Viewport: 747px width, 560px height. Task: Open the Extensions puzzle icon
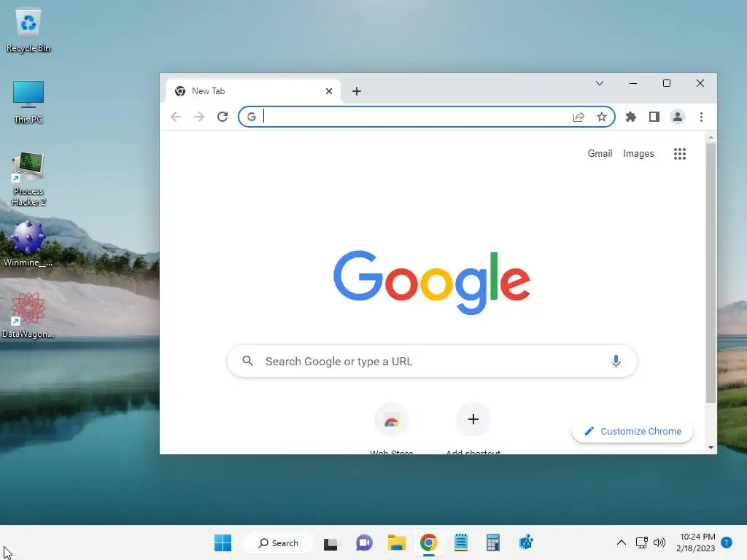click(631, 117)
